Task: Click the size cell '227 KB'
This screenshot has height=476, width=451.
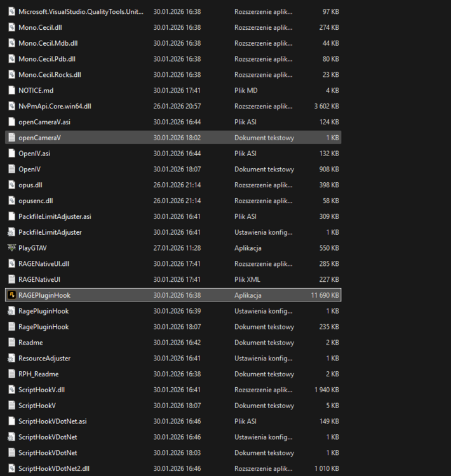Action: click(x=329, y=279)
